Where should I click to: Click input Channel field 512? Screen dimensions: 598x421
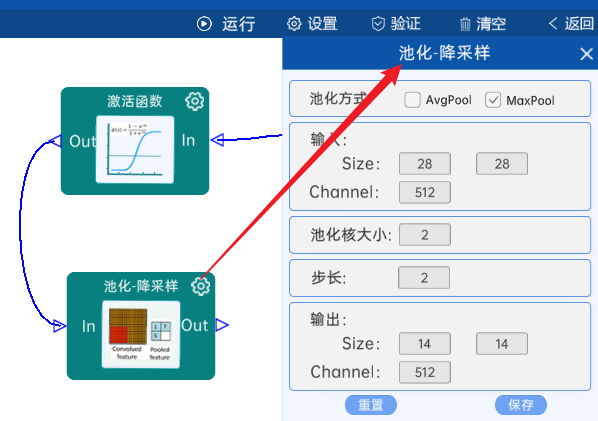pos(425,193)
